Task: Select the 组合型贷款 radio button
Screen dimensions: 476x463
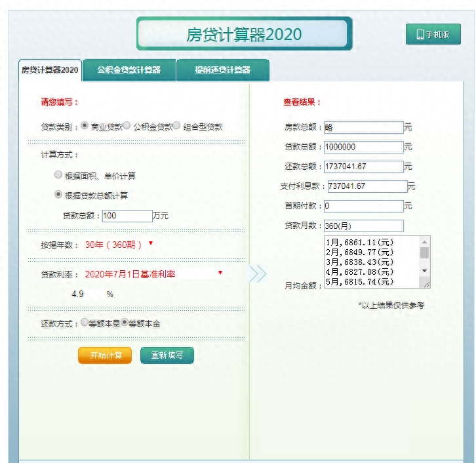Action: coord(176,125)
